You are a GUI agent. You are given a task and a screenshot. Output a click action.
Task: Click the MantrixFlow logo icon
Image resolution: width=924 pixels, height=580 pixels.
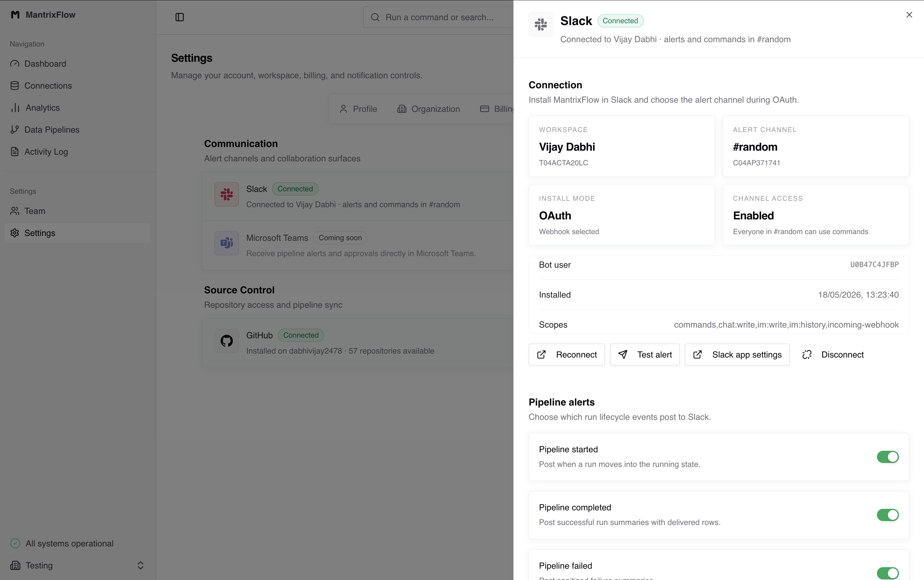[15, 15]
